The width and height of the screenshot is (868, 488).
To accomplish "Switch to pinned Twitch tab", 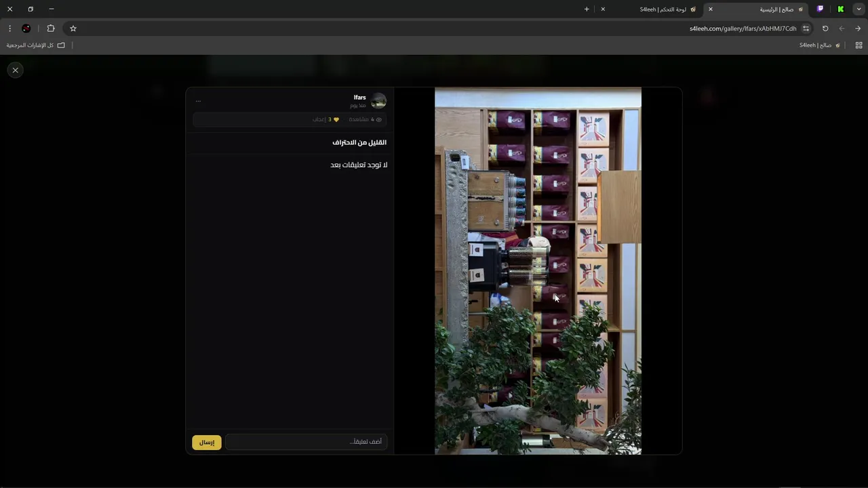I will (x=820, y=9).
